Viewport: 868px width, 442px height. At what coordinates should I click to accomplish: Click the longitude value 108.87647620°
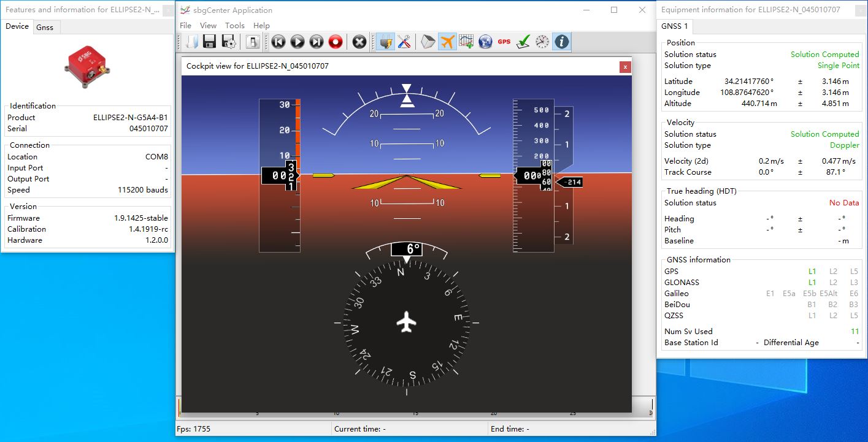coord(747,93)
